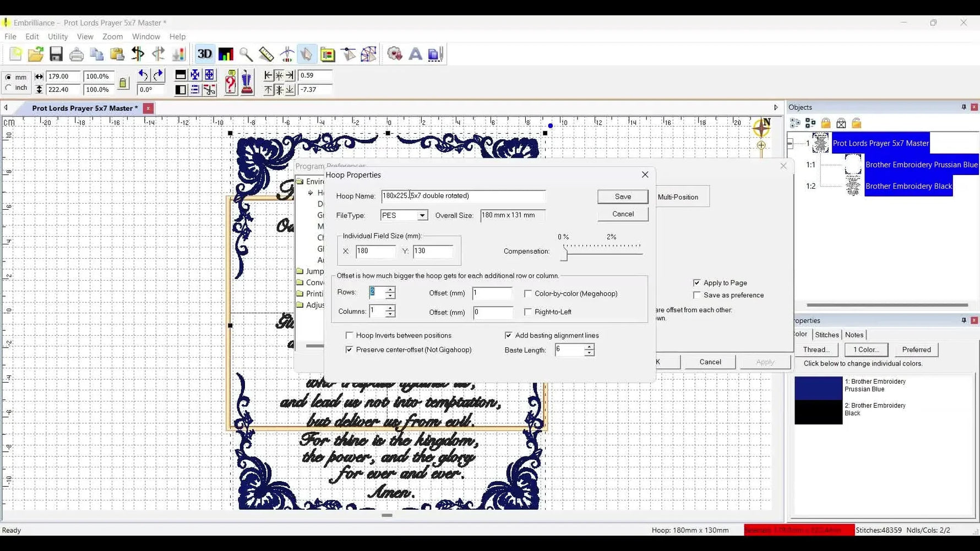Uncheck Add basting alignment lines
The height and width of the screenshot is (551, 980).
point(509,335)
